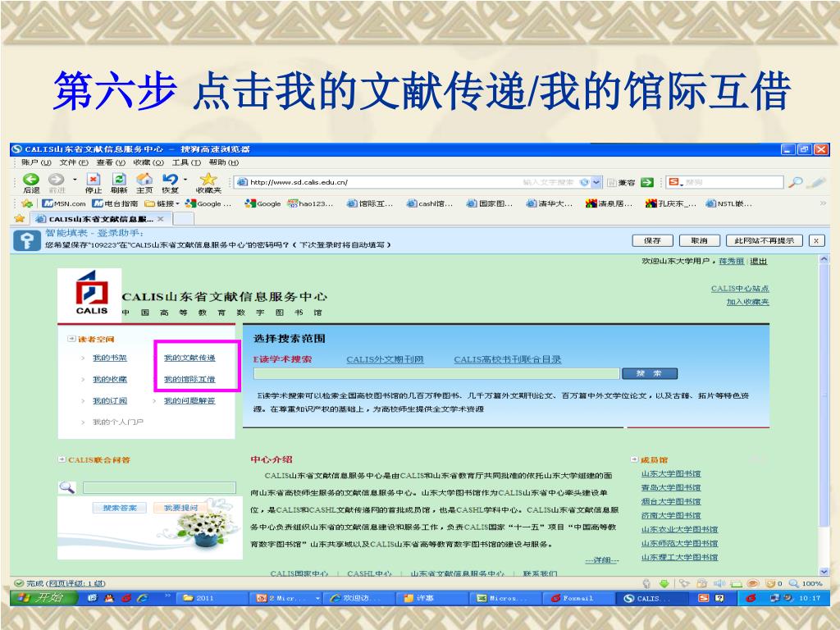Open the 工具 menu
Viewport: 840px width, 630px height.
click(x=186, y=162)
